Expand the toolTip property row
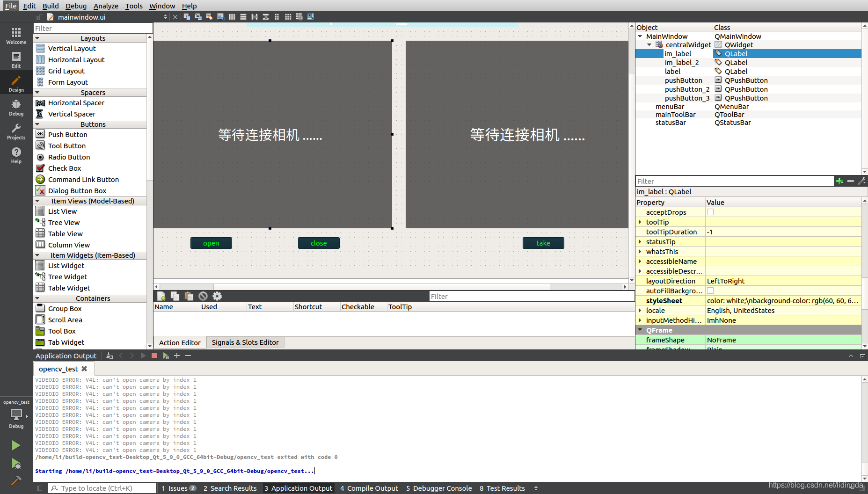Viewport: 868px width, 494px height. 641,222
